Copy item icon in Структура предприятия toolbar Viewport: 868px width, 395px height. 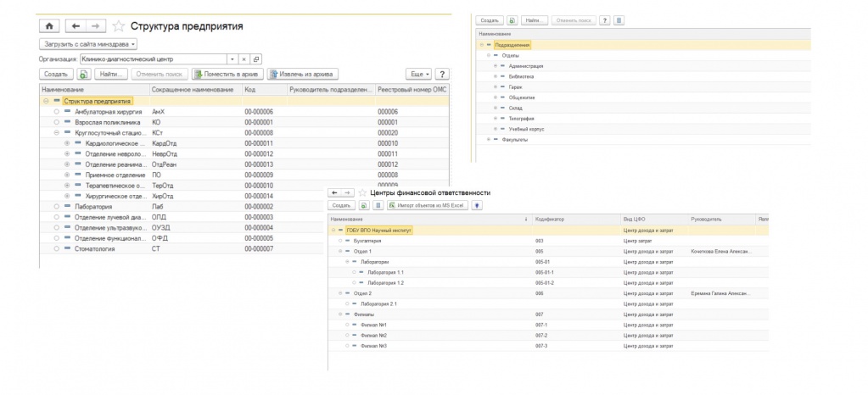tap(84, 74)
